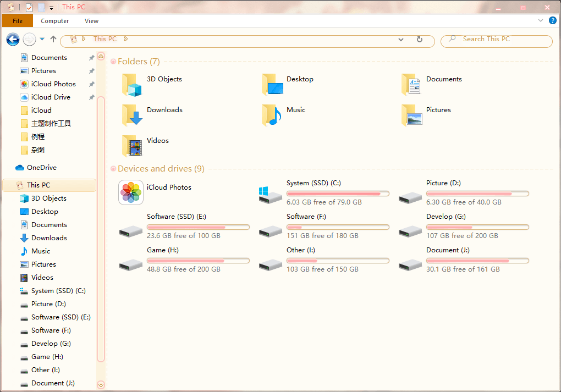
Task: Open the 3D Objects folder icon
Action: pyautogui.click(x=131, y=85)
